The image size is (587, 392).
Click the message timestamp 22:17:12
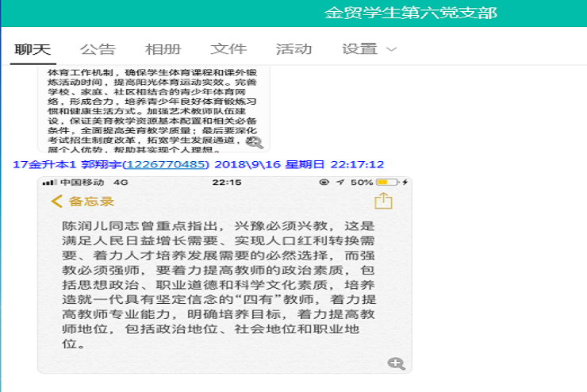click(x=357, y=164)
